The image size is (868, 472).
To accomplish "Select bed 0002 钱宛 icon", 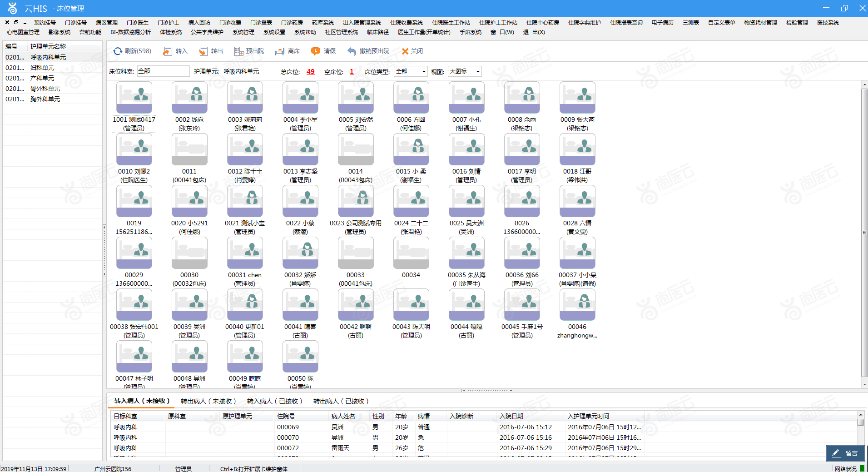I will [x=189, y=97].
